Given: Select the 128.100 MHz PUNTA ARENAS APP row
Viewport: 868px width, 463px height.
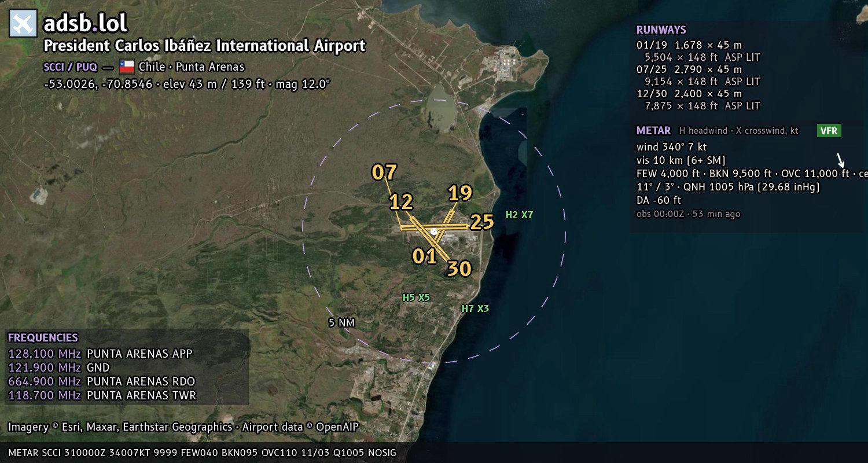Looking at the screenshot, I should pyautogui.click(x=100, y=354).
